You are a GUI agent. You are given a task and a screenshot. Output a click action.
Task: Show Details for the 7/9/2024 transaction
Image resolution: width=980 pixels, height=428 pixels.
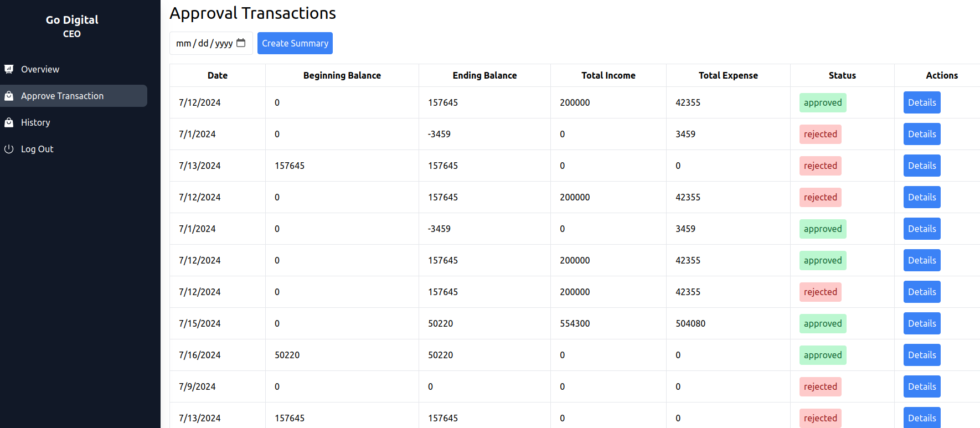coord(921,386)
